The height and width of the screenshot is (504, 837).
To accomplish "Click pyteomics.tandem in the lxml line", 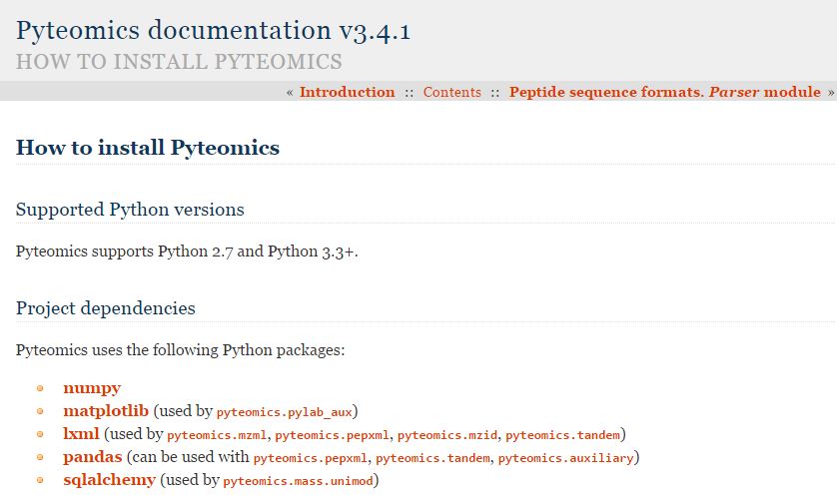I will (562, 435).
